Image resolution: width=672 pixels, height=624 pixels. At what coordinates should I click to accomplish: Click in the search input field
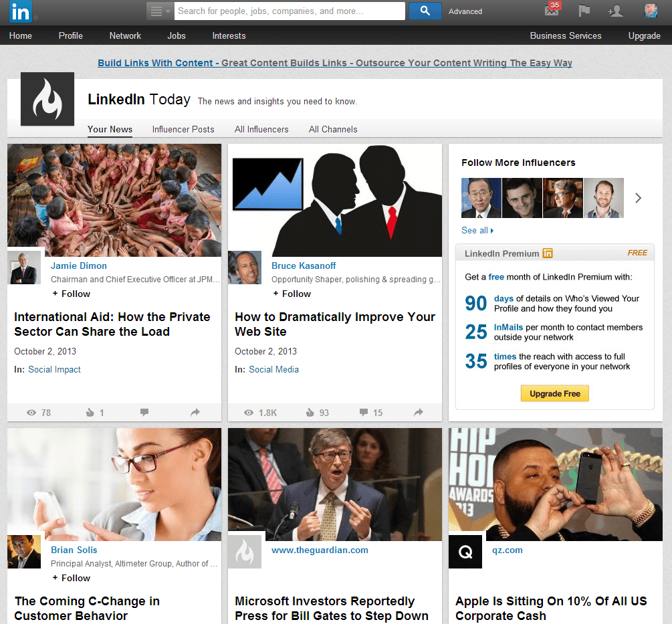coord(289,11)
